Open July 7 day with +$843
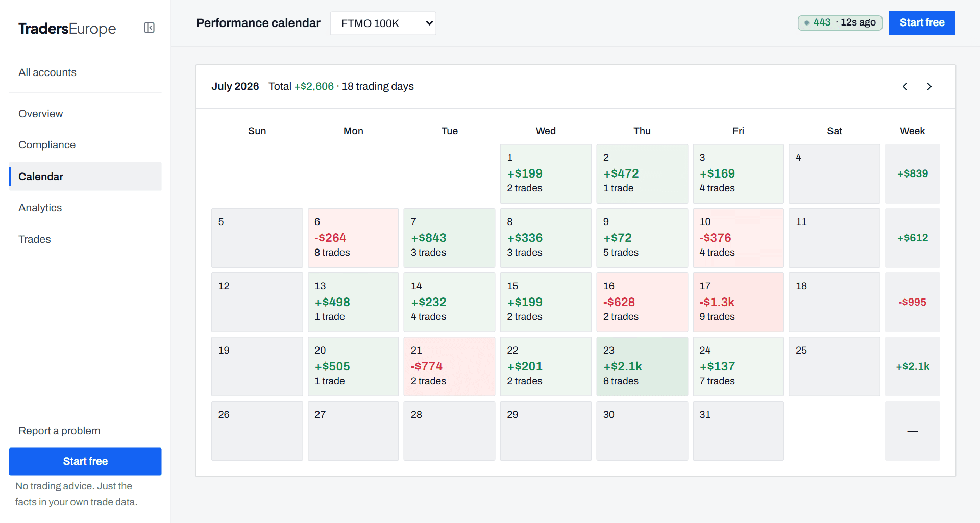 pyautogui.click(x=449, y=238)
